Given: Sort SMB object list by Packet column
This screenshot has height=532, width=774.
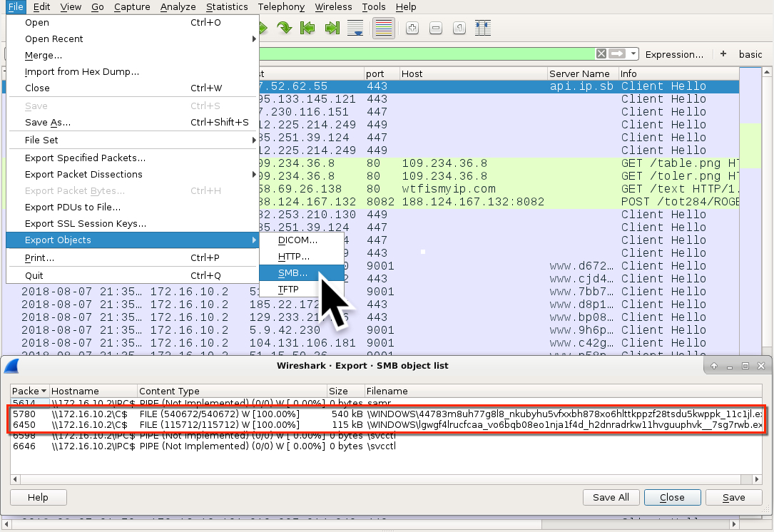Looking at the screenshot, I should pyautogui.click(x=30, y=391).
